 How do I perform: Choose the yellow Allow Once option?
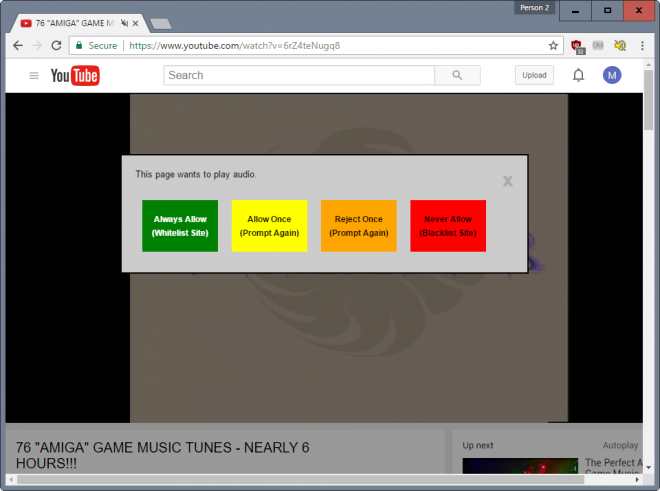[x=269, y=226]
